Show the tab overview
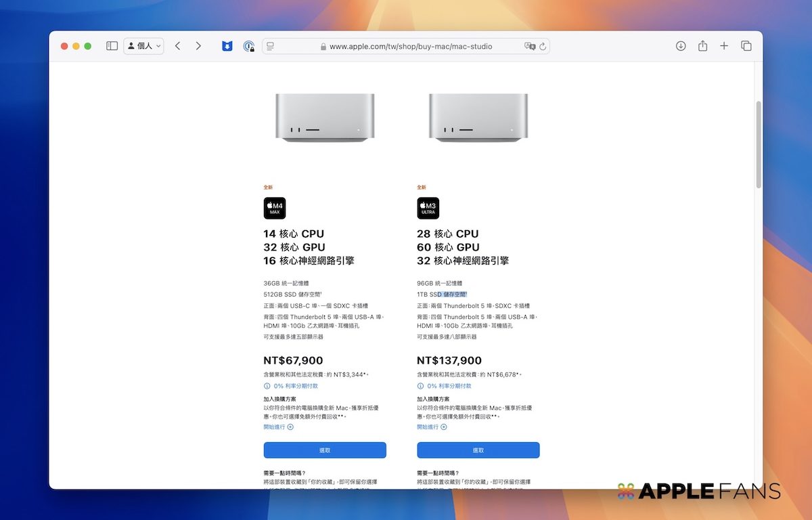Image resolution: width=812 pixels, height=520 pixels. 746,46
